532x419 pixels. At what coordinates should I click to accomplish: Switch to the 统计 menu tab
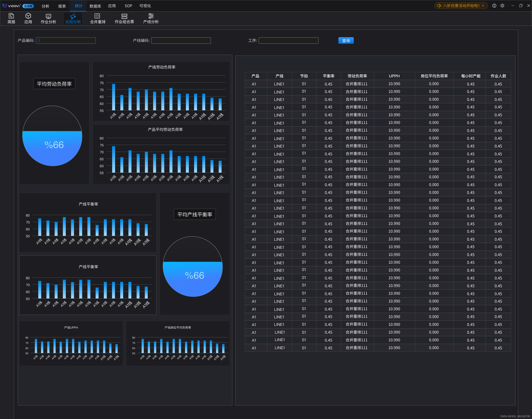click(x=78, y=6)
